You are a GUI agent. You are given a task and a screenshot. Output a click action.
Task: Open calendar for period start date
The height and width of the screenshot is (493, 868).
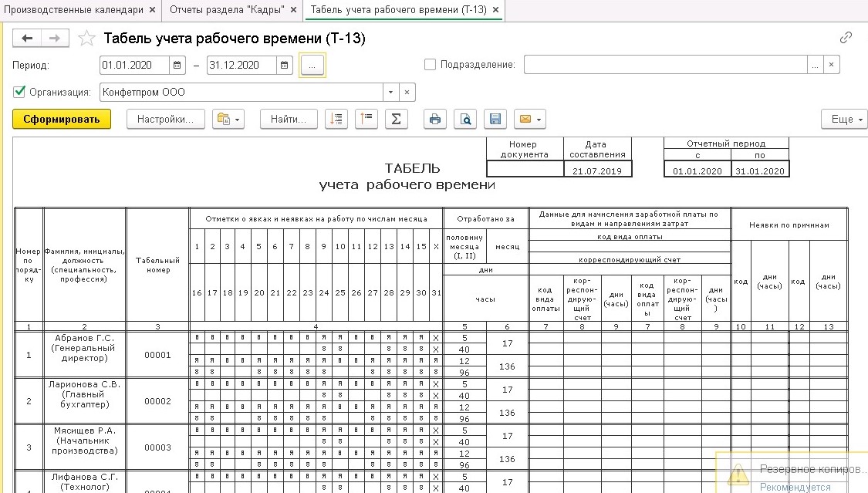(177, 65)
